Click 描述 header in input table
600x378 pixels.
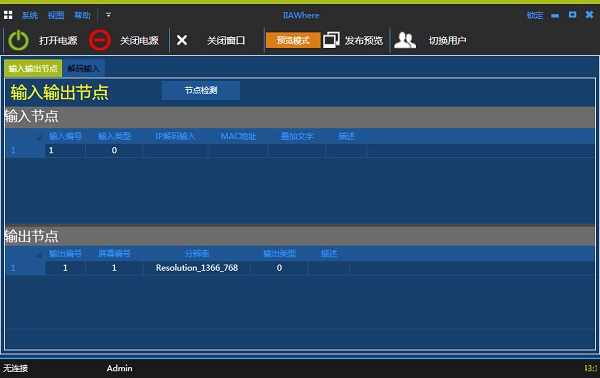point(346,136)
